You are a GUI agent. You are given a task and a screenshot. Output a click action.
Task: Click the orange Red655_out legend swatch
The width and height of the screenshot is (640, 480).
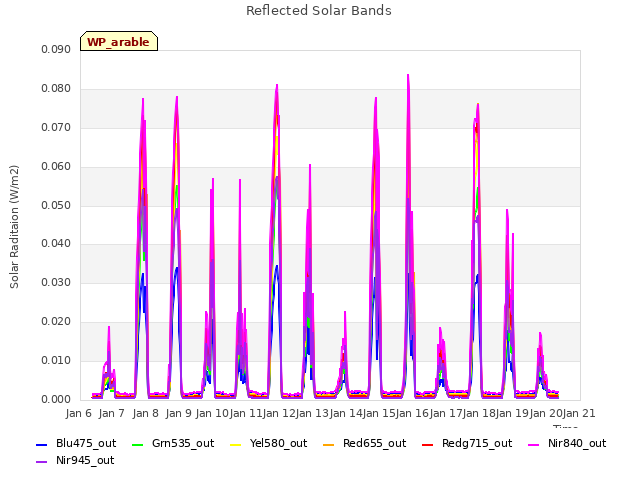329,444
